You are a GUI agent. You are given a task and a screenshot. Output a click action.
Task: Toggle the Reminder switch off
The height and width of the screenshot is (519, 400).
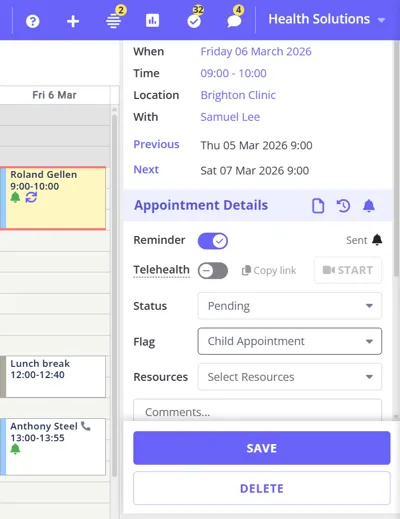tap(213, 241)
